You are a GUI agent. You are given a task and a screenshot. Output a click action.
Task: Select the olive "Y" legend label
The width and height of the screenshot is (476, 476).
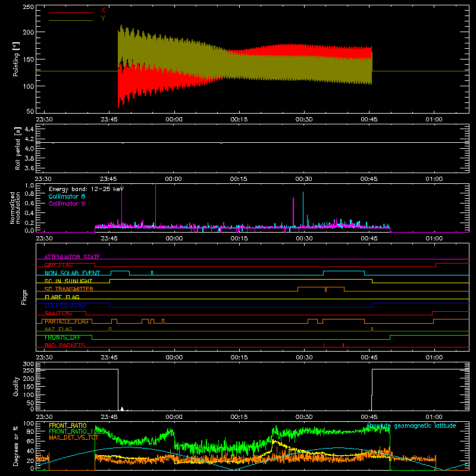coord(103,18)
